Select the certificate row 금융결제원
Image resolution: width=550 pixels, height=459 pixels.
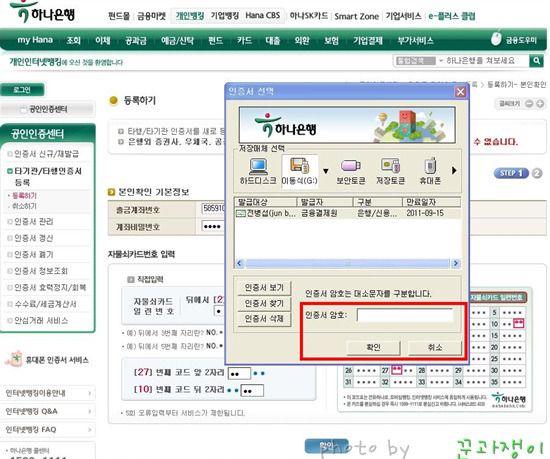point(347,213)
